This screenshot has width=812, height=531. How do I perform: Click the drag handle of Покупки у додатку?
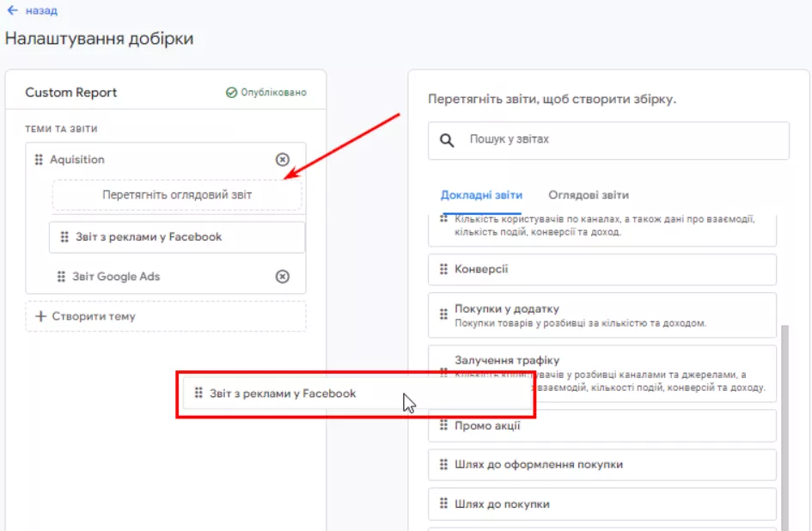point(443,314)
